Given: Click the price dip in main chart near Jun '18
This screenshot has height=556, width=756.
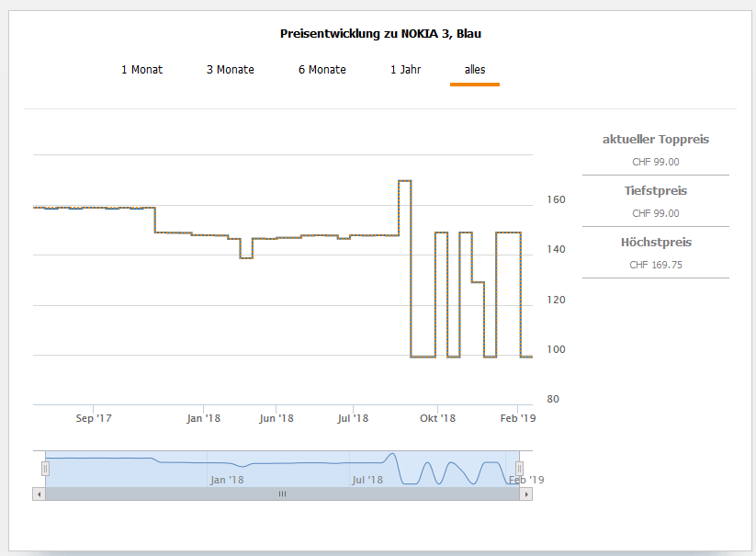Looking at the screenshot, I should (x=245, y=257).
